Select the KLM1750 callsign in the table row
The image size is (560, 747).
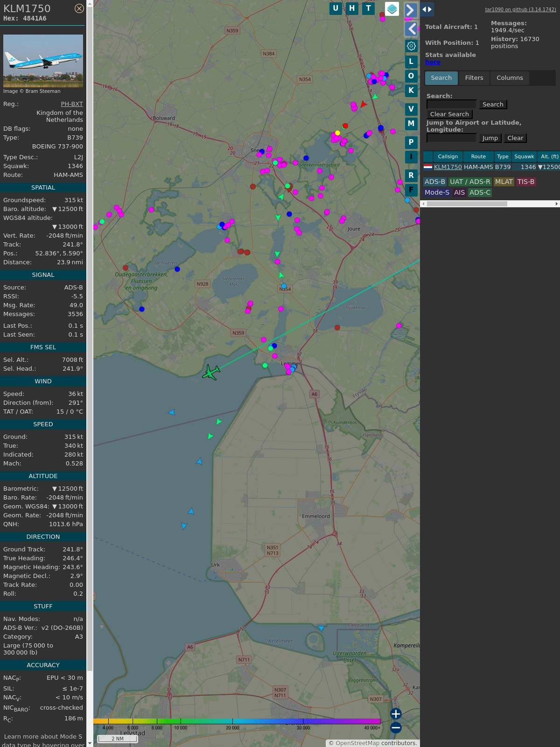[x=448, y=167]
